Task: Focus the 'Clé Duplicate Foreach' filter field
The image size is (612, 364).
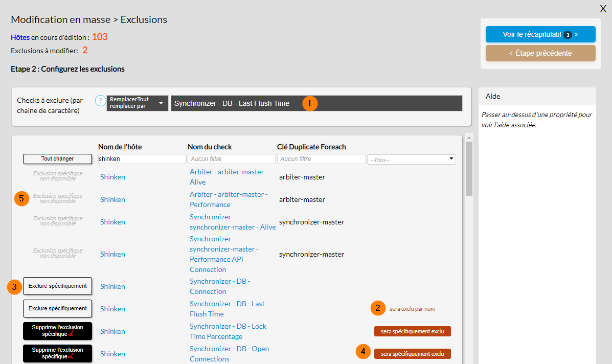Action: pos(321,159)
